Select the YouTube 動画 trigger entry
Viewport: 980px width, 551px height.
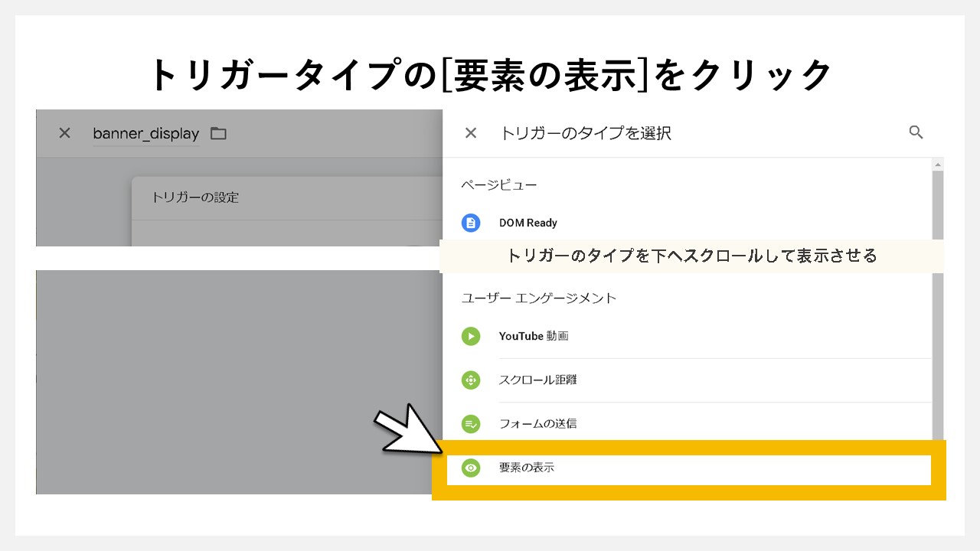click(x=534, y=336)
